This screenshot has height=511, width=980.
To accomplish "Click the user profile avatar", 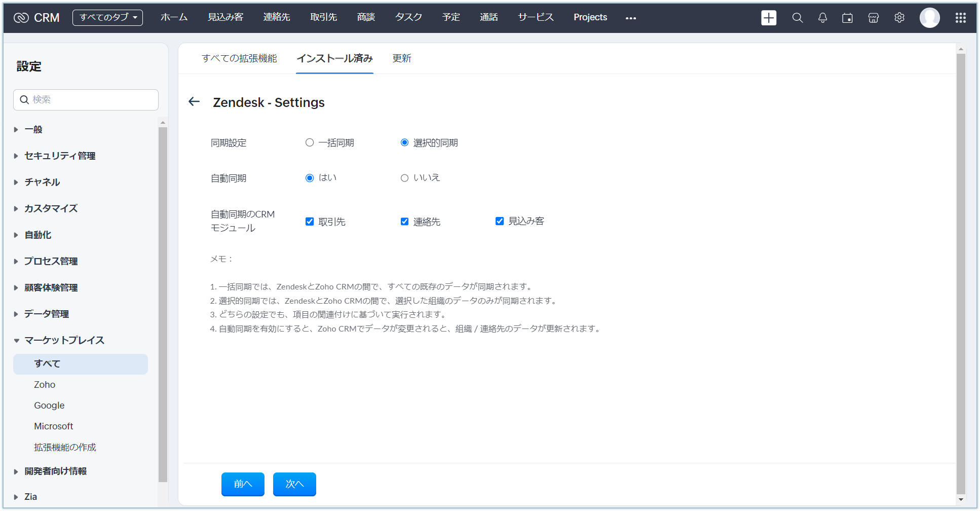I will pos(929,18).
